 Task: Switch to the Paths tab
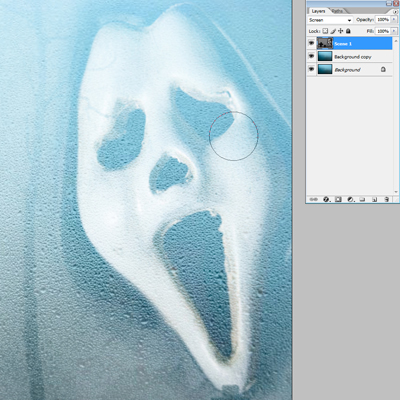pyautogui.click(x=337, y=11)
